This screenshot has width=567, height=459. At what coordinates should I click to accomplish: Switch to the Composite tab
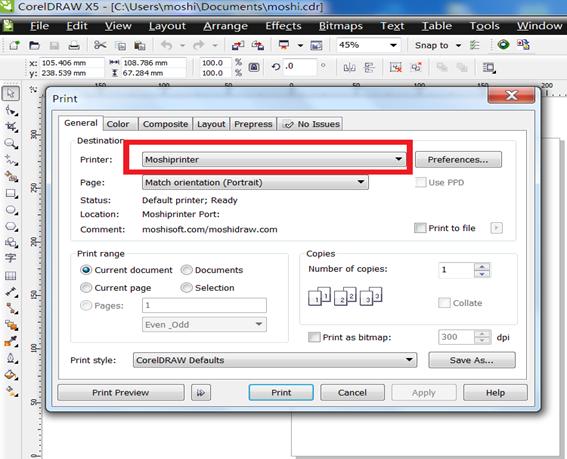[x=165, y=124]
